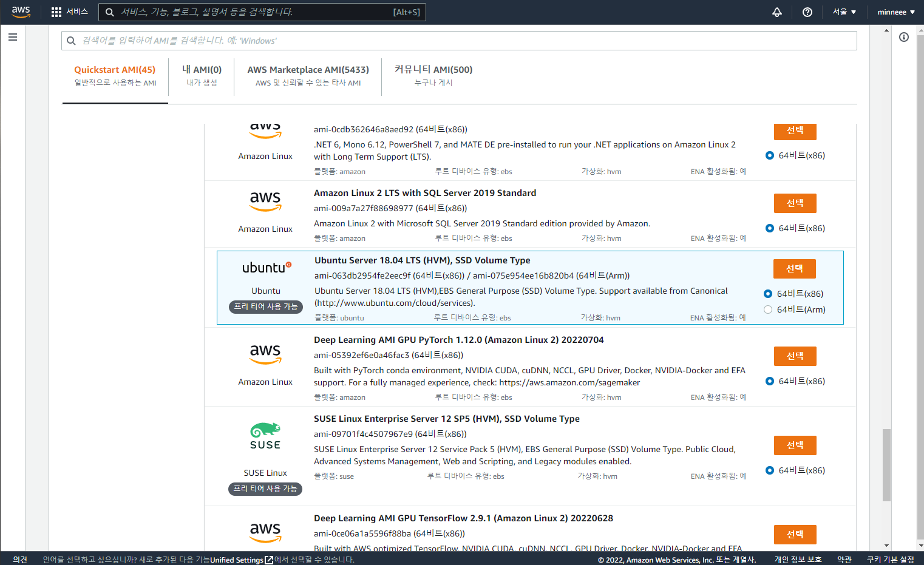
Task: Click the Ubuntu Server 18.04 LTS (HVM) title
Action: click(x=423, y=260)
